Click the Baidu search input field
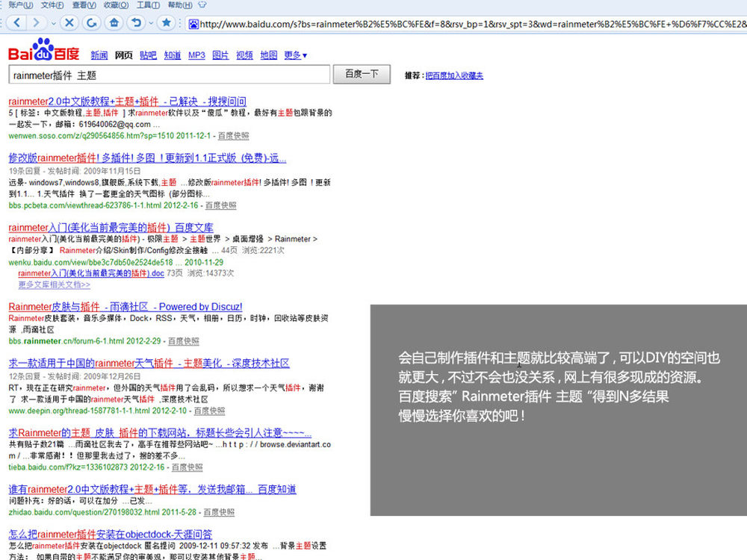Screen dimensions: 747x560 [169, 75]
